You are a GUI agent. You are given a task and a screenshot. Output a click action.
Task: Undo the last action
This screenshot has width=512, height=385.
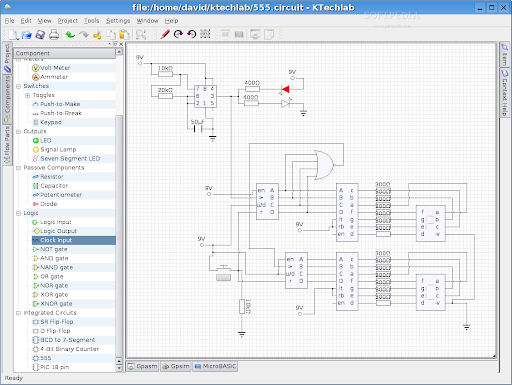coord(70,34)
